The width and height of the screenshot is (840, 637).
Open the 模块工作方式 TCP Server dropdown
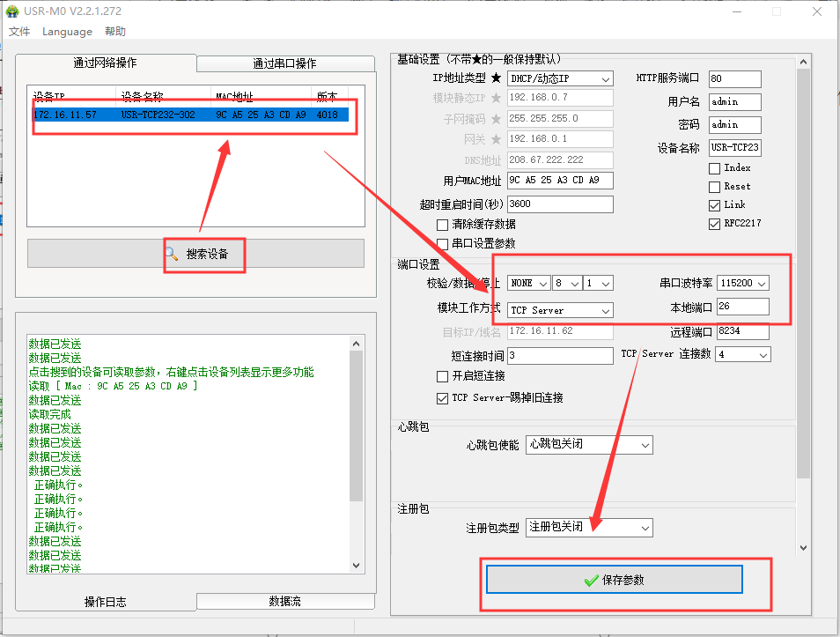point(560,310)
